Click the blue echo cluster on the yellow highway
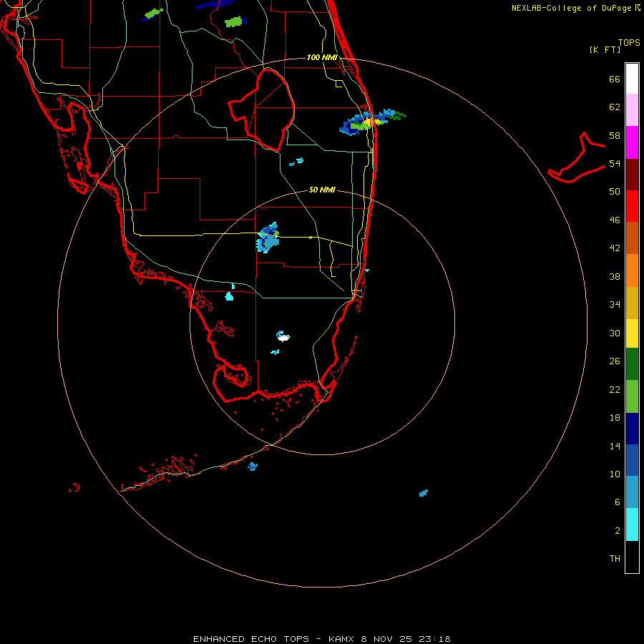Image resolution: width=644 pixels, height=644 pixels. point(268,238)
